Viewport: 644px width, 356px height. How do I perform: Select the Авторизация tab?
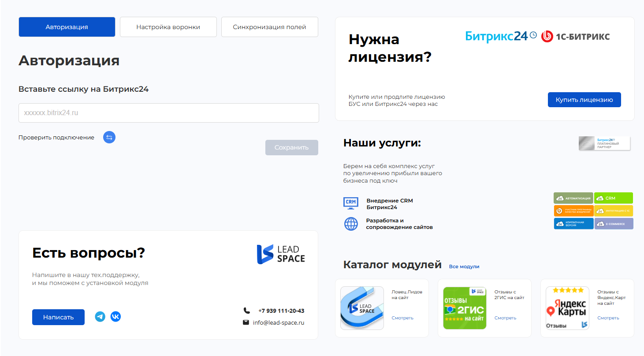point(67,27)
